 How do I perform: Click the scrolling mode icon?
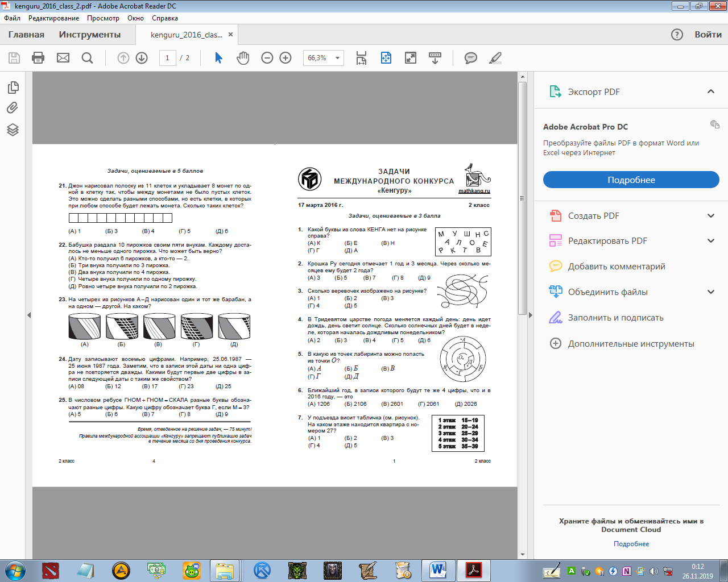click(x=361, y=58)
